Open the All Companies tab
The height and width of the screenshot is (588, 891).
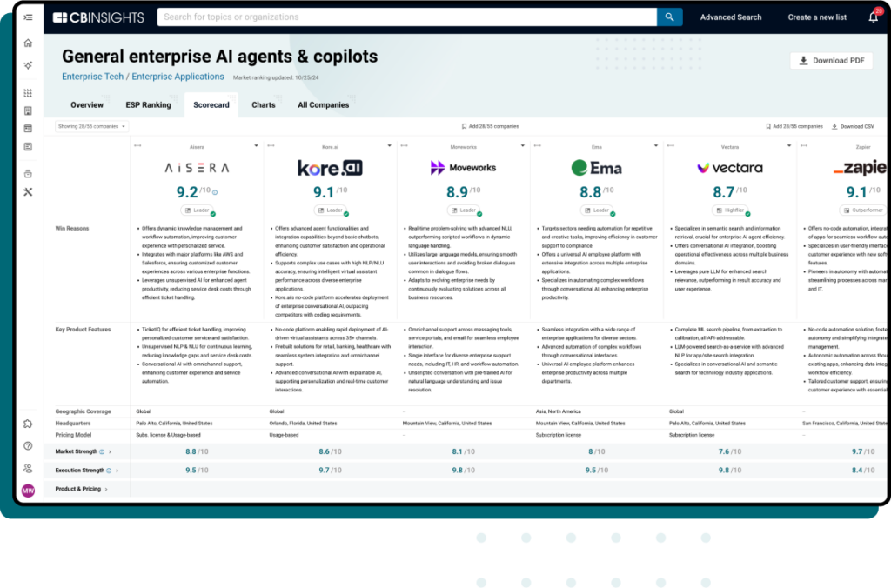click(323, 105)
